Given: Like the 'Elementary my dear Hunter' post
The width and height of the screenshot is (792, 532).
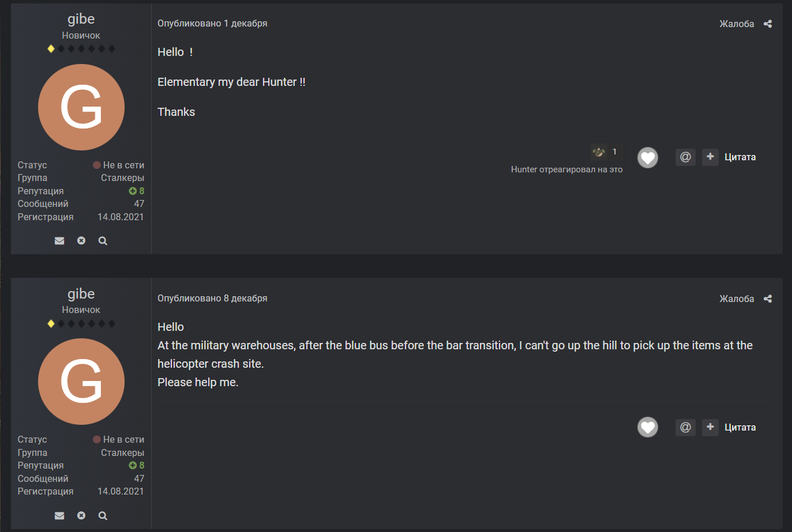Looking at the screenshot, I should pyautogui.click(x=647, y=157).
